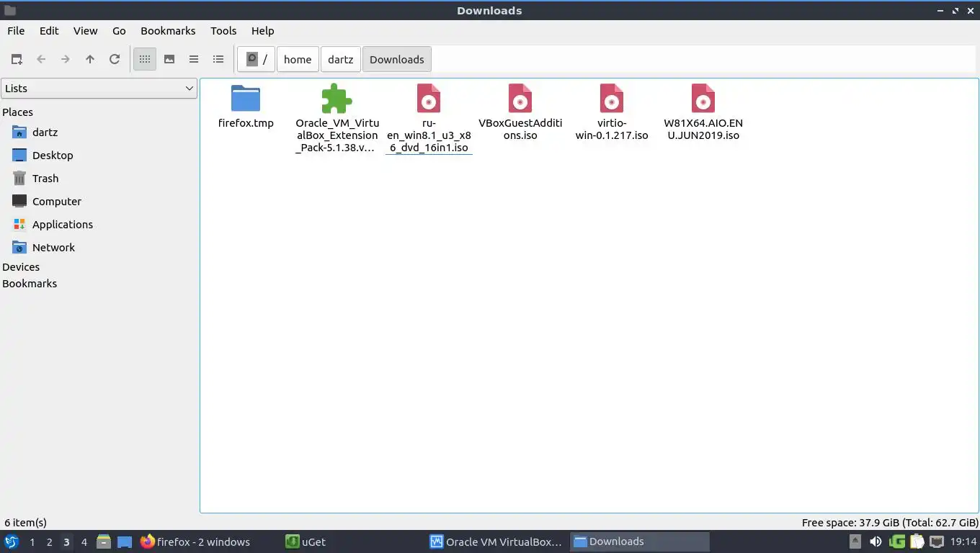Click the free space status text
The height and width of the screenshot is (553, 980).
coord(890,523)
